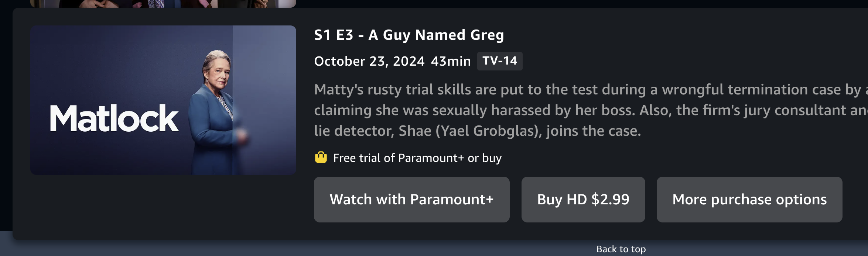Open More purchase options

(x=749, y=200)
